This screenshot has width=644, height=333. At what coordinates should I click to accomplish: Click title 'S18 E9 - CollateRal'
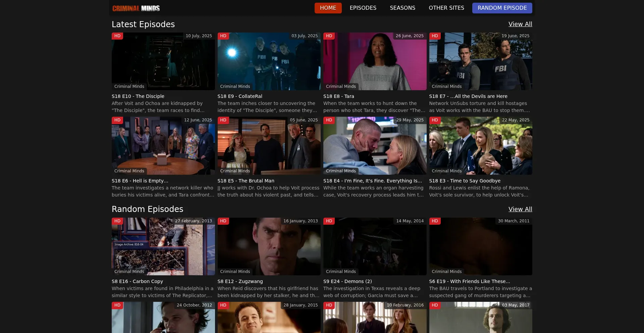click(x=240, y=96)
